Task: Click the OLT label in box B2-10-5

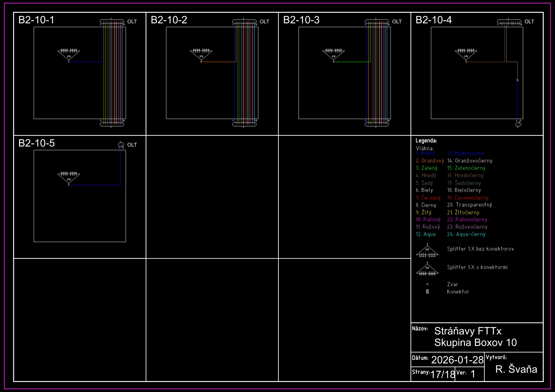Action: tap(132, 145)
